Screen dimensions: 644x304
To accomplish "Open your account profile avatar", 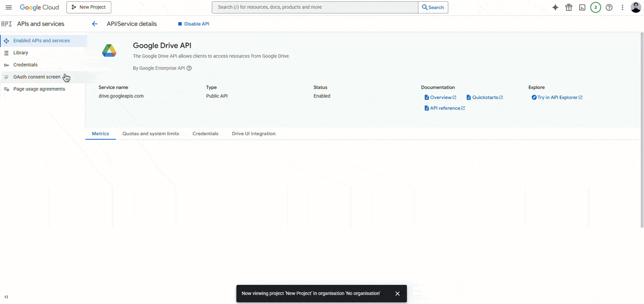I will coord(635,7).
